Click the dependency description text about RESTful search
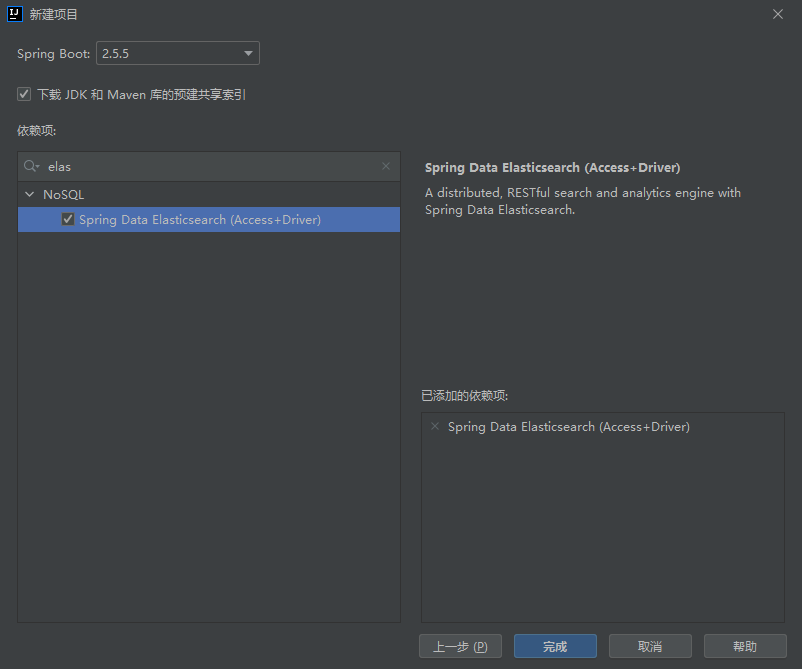Viewport: 802px width, 669px height. (583, 201)
